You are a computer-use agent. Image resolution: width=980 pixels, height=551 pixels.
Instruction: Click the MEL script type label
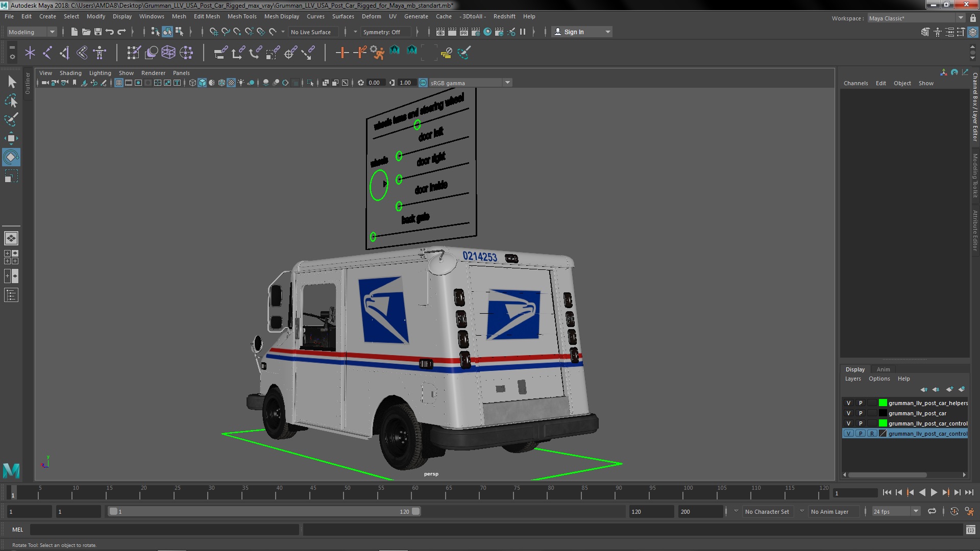tap(18, 530)
